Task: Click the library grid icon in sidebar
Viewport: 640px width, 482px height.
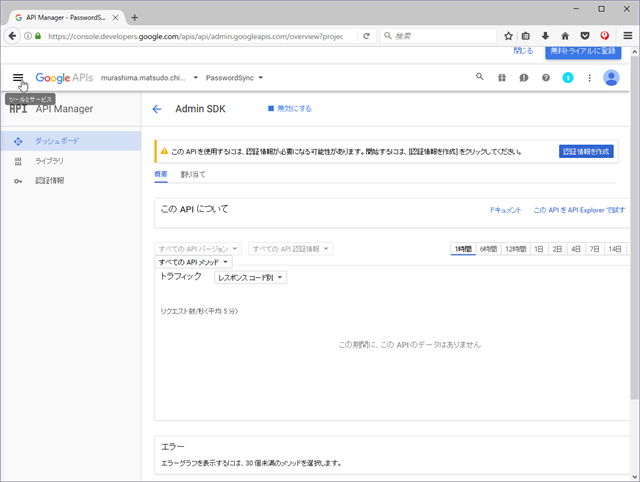Action: 18,161
